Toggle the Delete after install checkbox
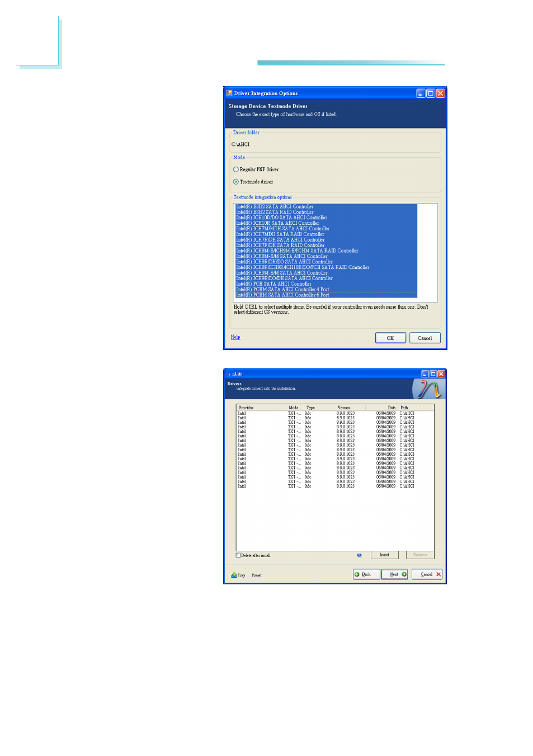 [x=238, y=555]
